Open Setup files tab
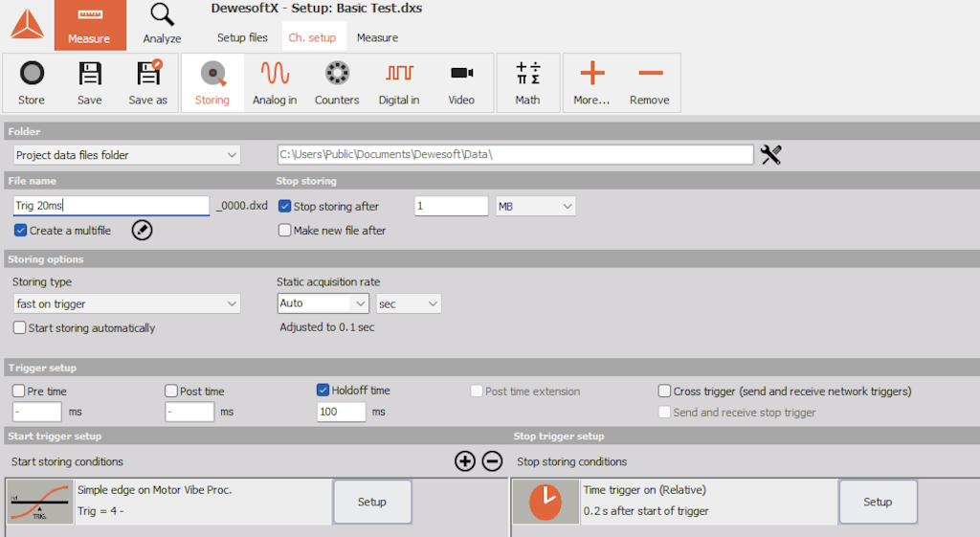 [242, 37]
